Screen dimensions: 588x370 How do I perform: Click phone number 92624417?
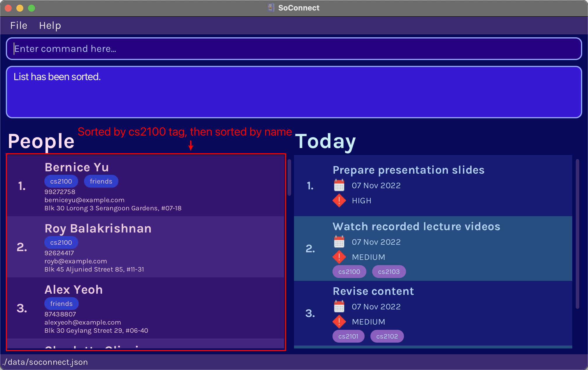pos(59,253)
